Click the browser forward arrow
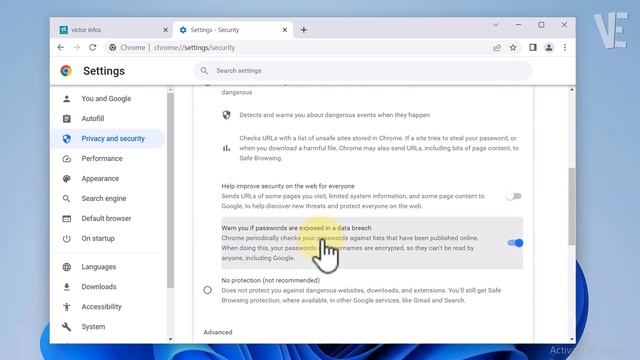This screenshot has width=640, height=360. [77, 47]
